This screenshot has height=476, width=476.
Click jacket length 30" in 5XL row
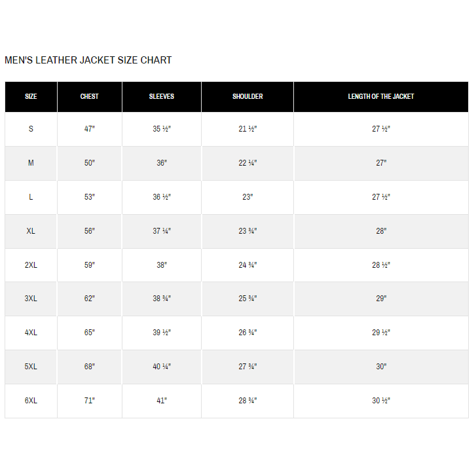tap(381, 367)
